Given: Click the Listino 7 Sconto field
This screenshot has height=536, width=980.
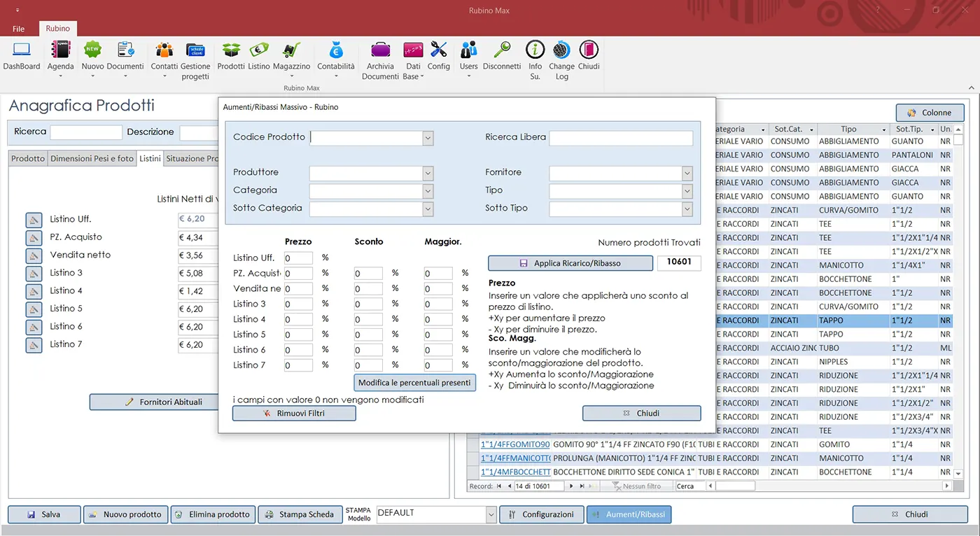Looking at the screenshot, I should [x=368, y=365].
